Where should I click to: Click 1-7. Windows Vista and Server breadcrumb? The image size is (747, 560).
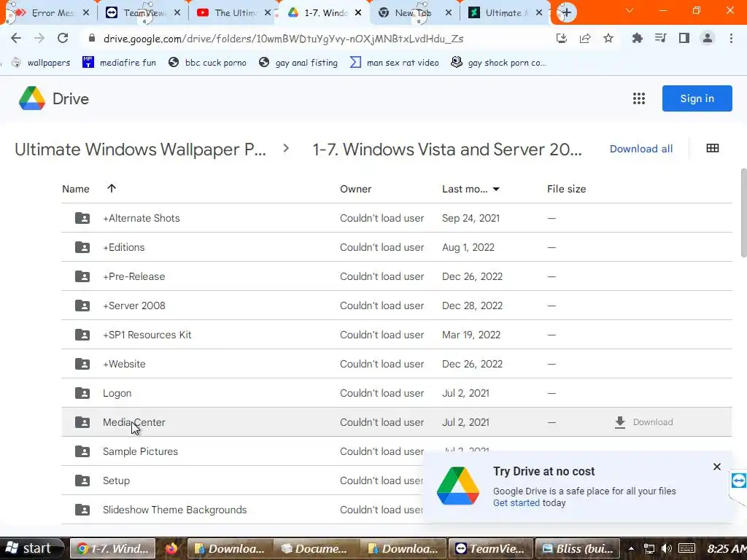point(447,149)
